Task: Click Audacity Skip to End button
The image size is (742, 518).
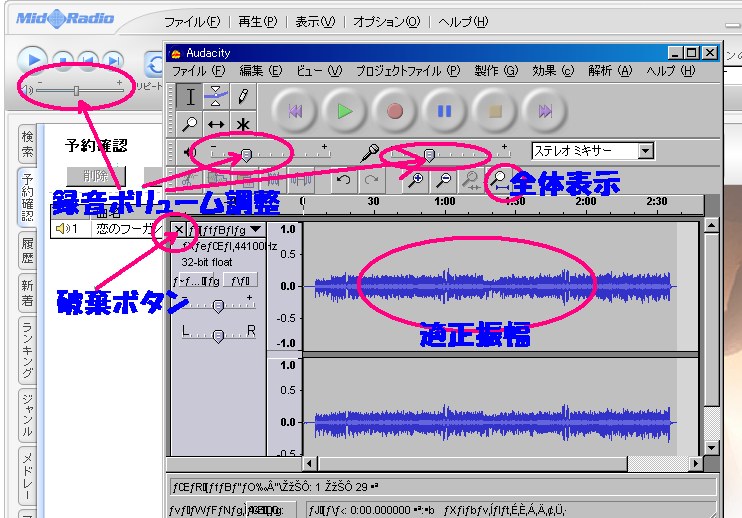Action: [545, 111]
